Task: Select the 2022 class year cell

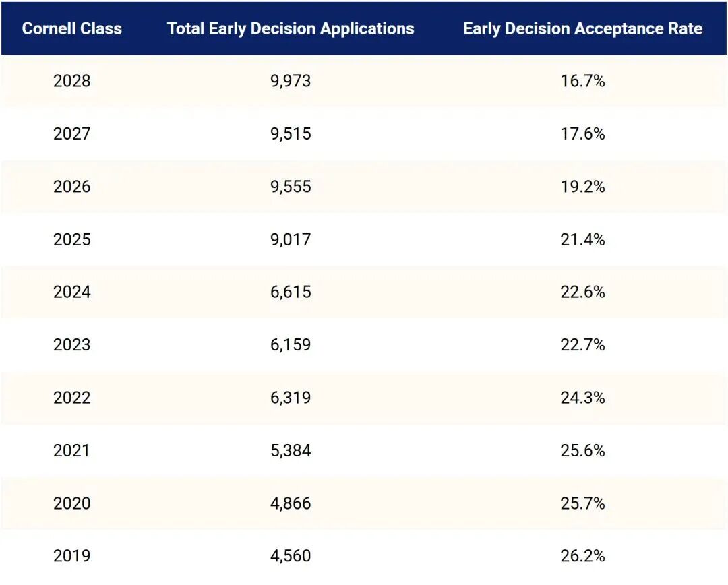Action: [72, 398]
